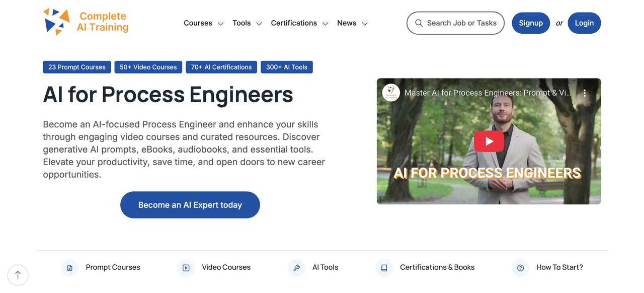This screenshot has height=293, width=644.
Task: Open the Courses menu
Action: 198,23
